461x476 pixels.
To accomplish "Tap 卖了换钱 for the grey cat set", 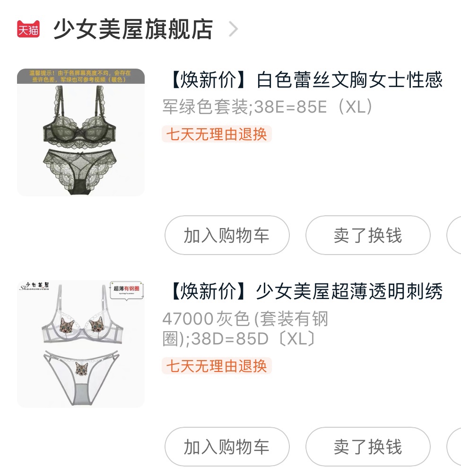I will click(368, 447).
